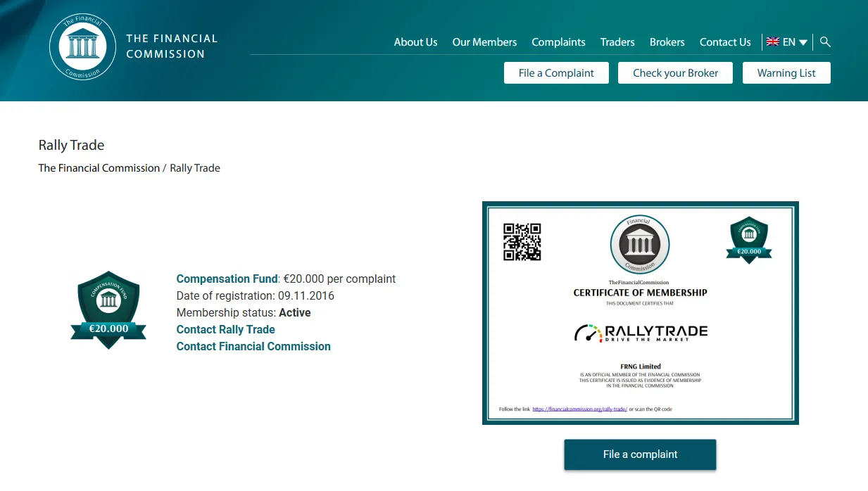The width and height of the screenshot is (868, 491).
Task: Click the TheFinancialCommission caption under the seal
Action: point(639,283)
